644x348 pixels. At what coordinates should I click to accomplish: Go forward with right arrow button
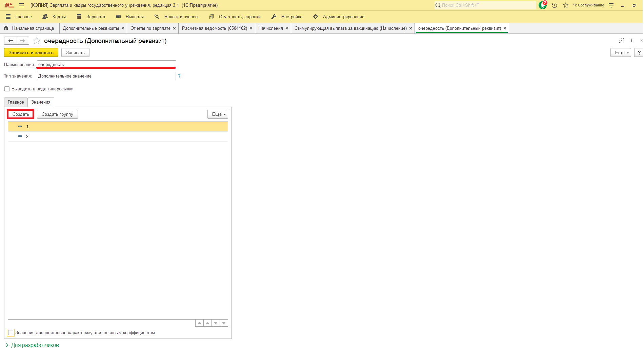pyautogui.click(x=23, y=41)
